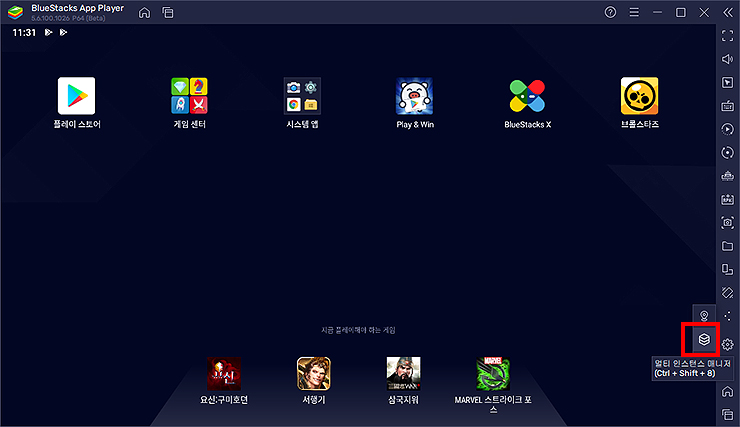Click the sidebar home button at bottom
Screen dimensions: 740x427
pos(727,391)
